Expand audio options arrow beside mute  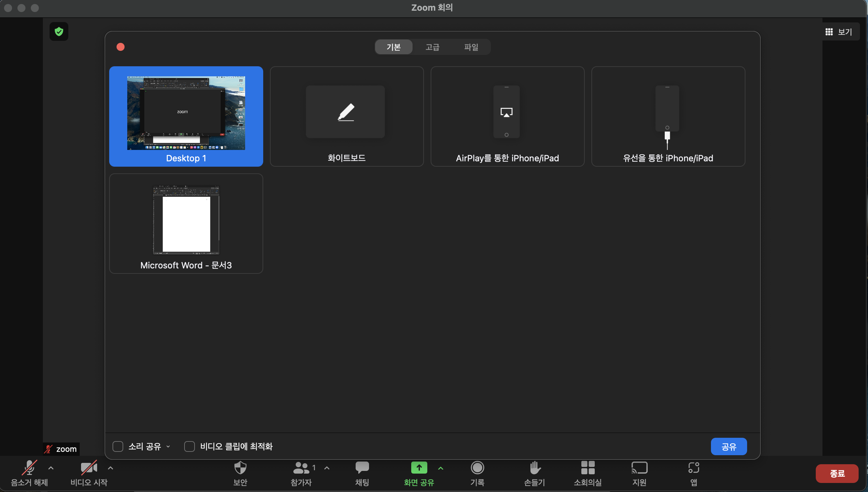[51, 468]
